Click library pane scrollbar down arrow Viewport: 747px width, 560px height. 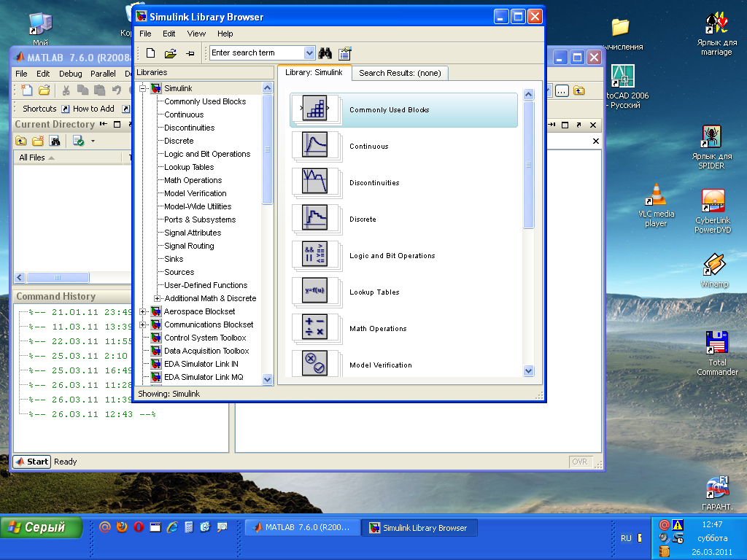pyautogui.click(x=528, y=370)
